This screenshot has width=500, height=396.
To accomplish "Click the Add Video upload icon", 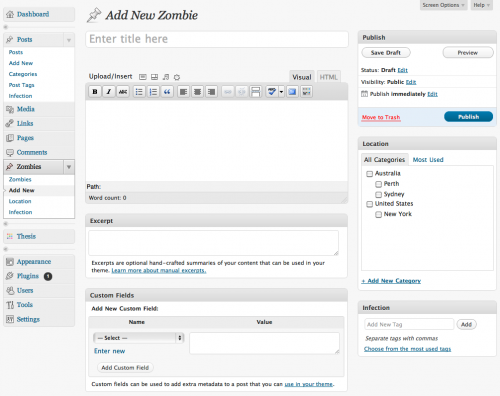I will tap(154, 77).
